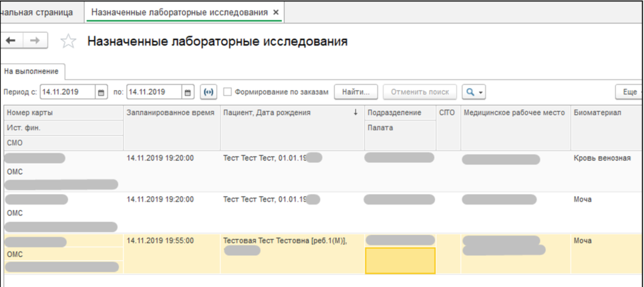Enable the Формирование по заказам checkbox
Screen dimensions: 644x287
(x=228, y=92)
